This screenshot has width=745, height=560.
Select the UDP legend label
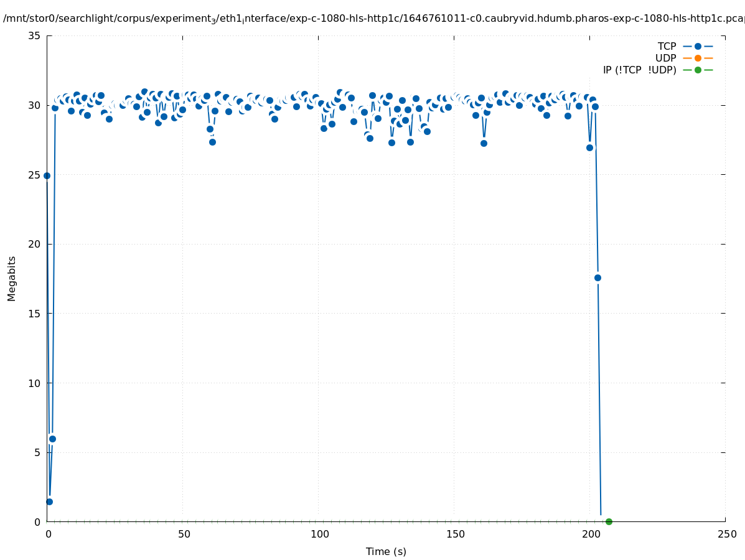(665, 58)
